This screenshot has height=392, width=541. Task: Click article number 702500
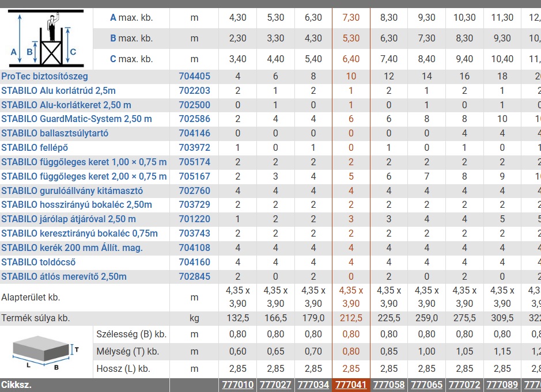click(x=195, y=105)
